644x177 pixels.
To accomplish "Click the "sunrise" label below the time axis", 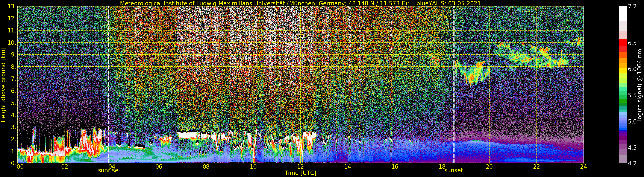I will click(108, 171).
